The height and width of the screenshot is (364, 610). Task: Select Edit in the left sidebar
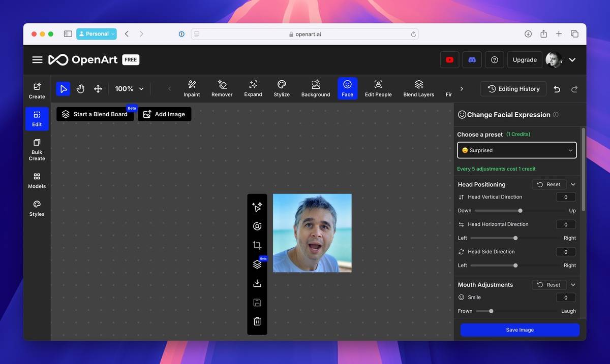click(x=37, y=119)
